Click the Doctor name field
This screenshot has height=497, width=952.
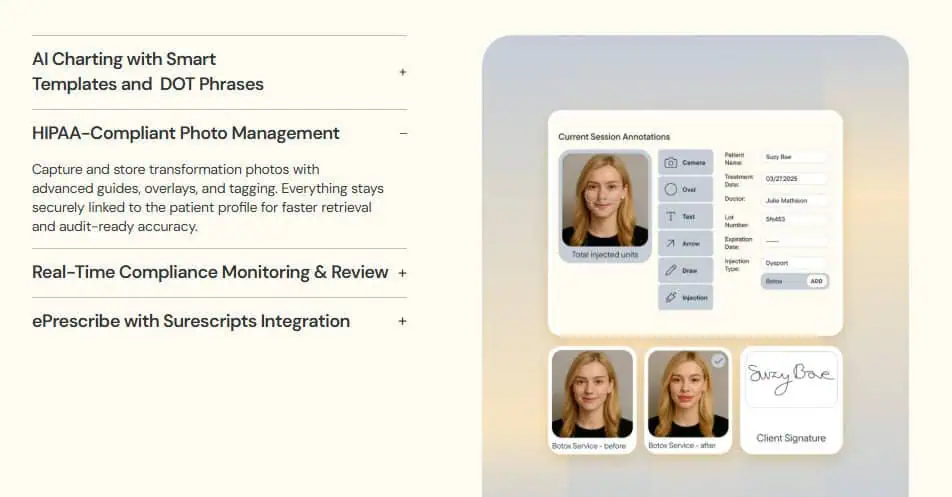pyautogui.click(x=794, y=200)
